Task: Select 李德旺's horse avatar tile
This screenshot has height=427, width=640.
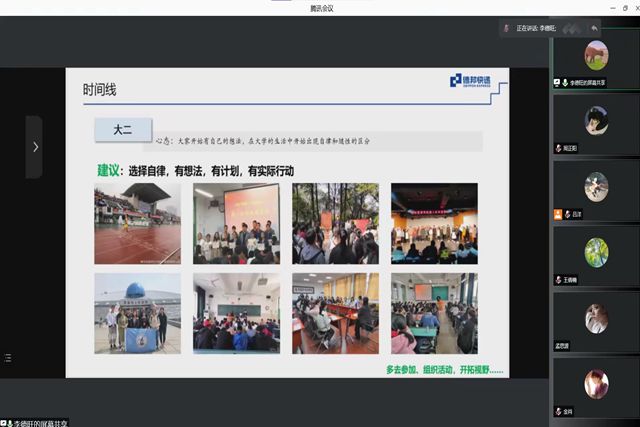Action: 596,53
